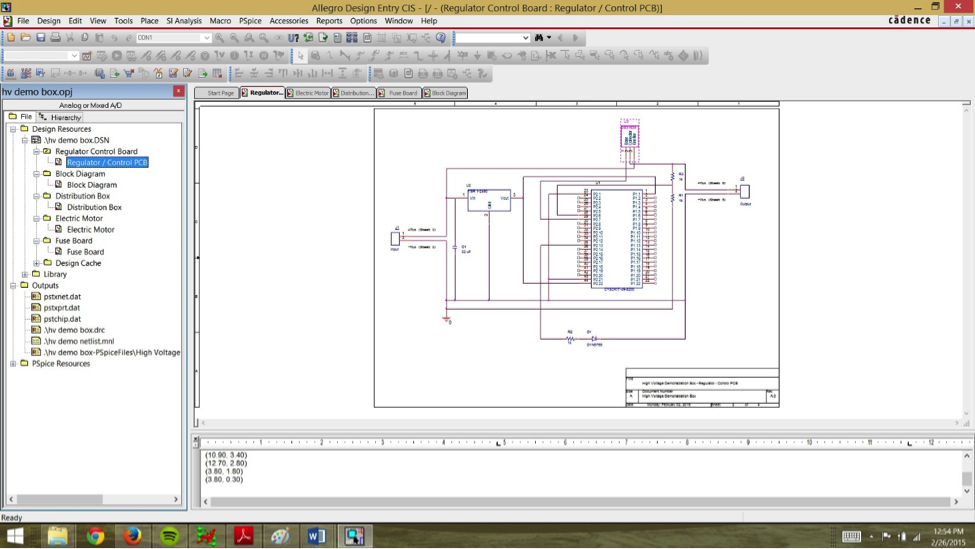
Task: Click the session log horizontal scrollbar
Action: tap(580, 502)
